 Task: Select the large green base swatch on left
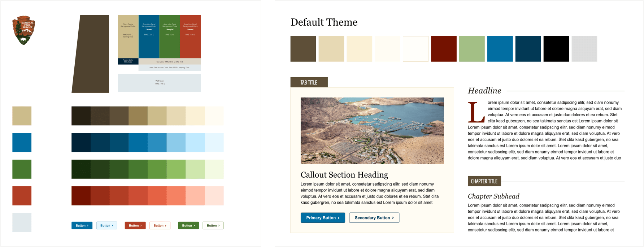(22, 169)
